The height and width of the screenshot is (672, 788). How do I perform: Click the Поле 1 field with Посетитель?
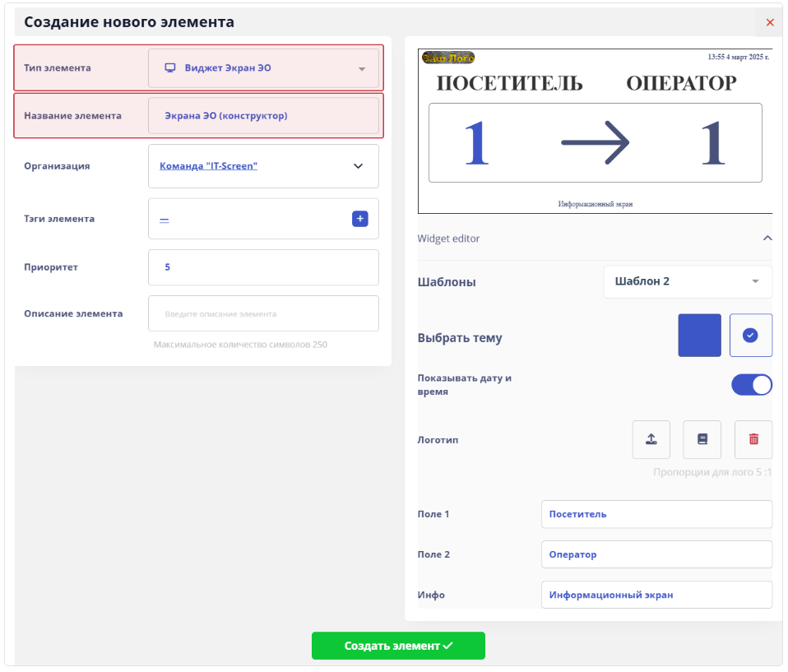pyautogui.click(x=656, y=514)
